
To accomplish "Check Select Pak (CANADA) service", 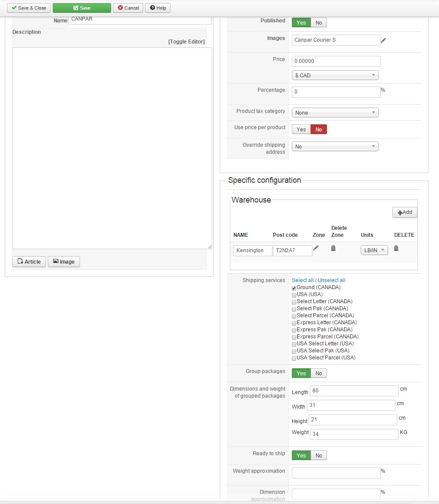I will [294, 309].
